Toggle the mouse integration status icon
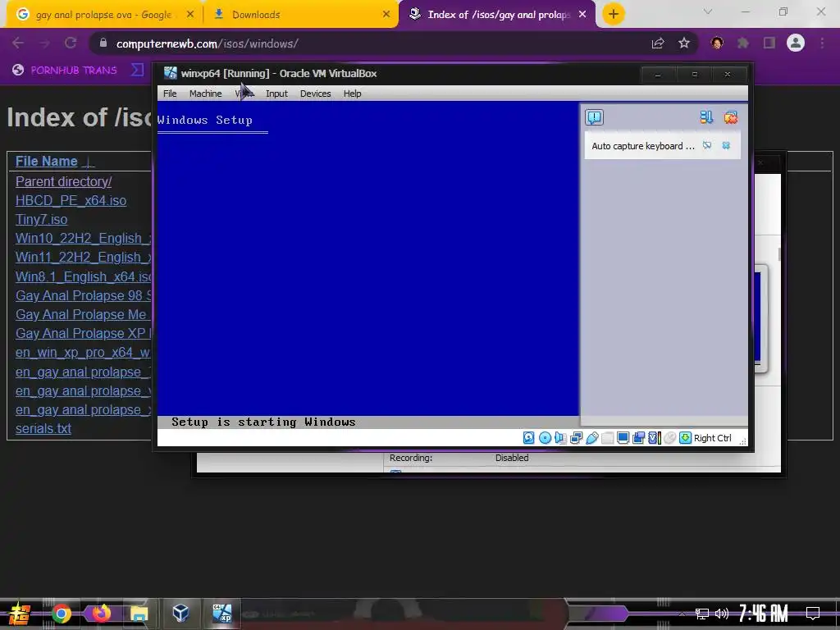 click(669, 438)
